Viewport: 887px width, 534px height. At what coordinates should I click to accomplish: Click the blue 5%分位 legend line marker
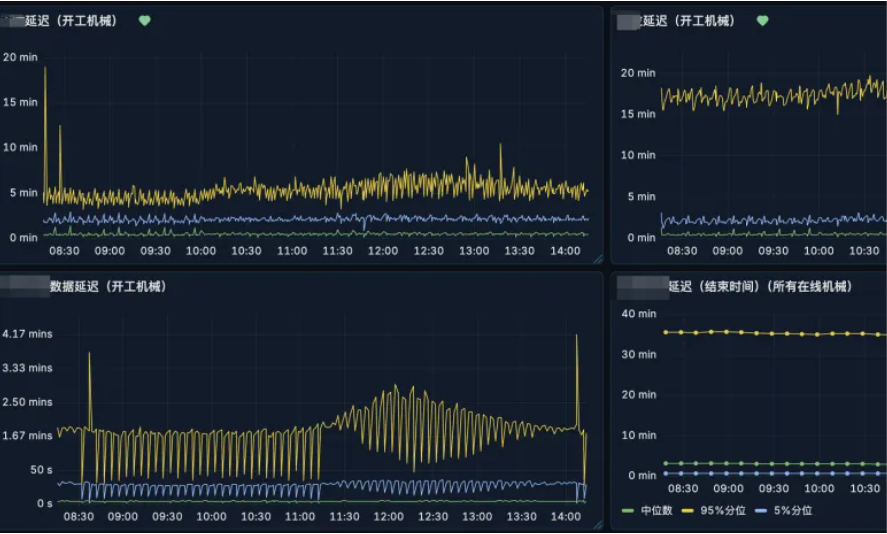coord(760,511)
